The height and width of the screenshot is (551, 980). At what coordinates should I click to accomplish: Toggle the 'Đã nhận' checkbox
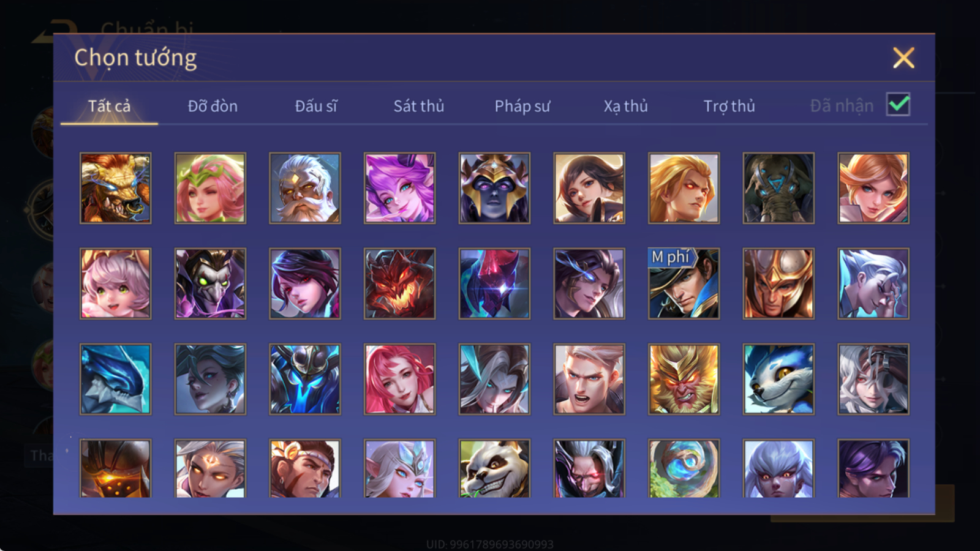coord(898,105)
